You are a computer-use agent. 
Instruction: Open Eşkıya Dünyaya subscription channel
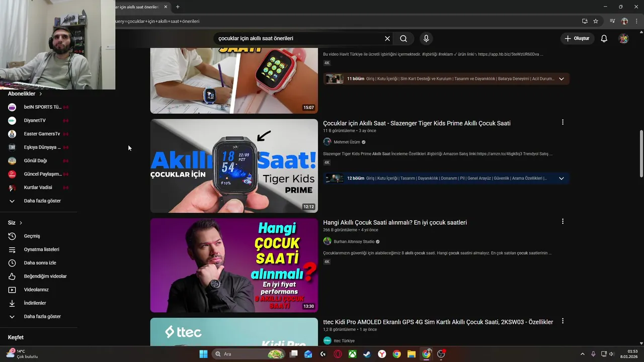click(x=39, y=147)
